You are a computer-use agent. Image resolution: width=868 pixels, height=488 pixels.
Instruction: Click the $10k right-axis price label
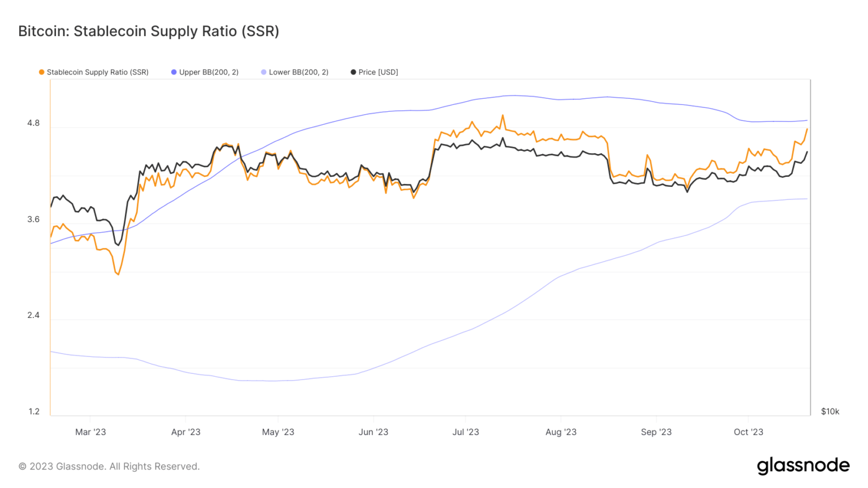pos(830,411)
